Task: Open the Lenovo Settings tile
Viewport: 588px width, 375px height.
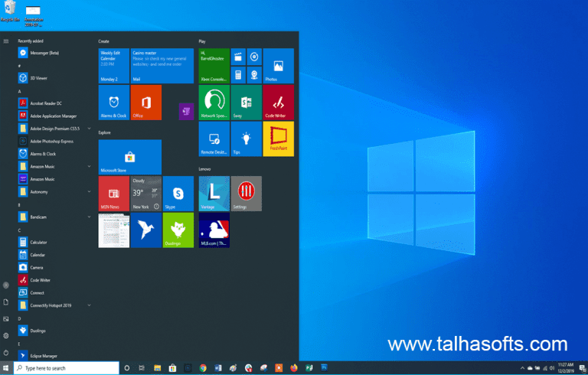Action: [x=246, y=194]
